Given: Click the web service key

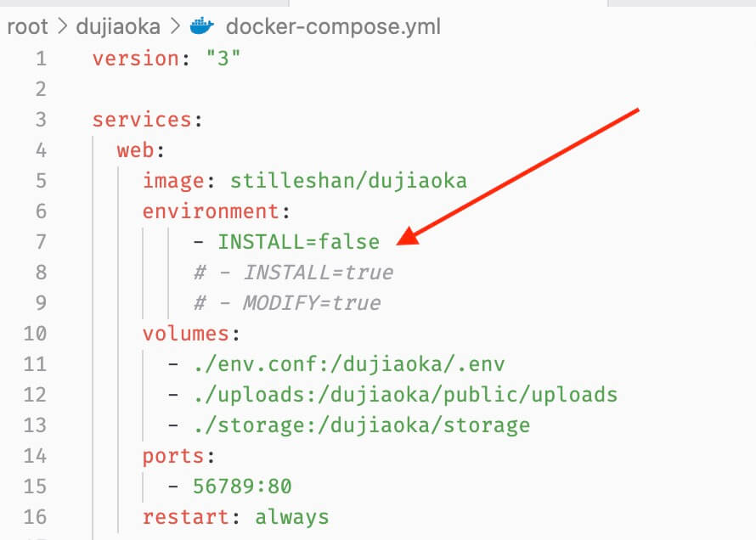Looking at the screenshot, I should pos(135,150).
